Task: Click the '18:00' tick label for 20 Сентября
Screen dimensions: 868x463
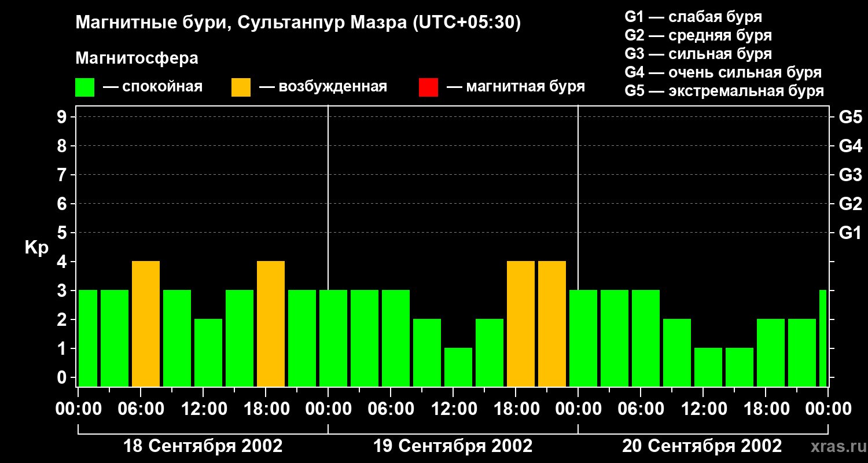Action: [766, 409]
